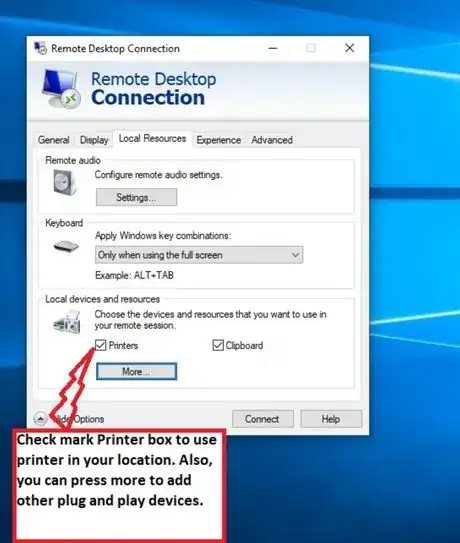460x543 pixels.
Task: Close the Remote Desktop Connection window
Action: tap(350, 48)
